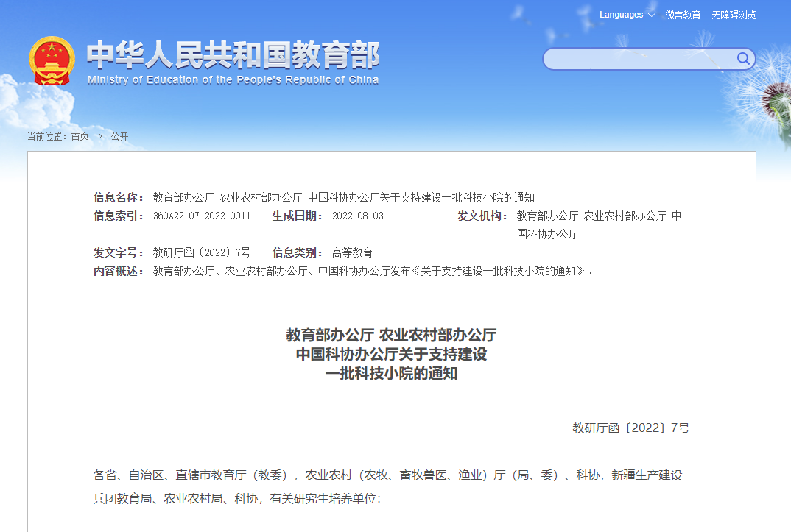Image resolution: width=791 pixels, height=532 pixels.
Task: Expand the Languages dropdown arrow
Action: click(x=651, y=15)
